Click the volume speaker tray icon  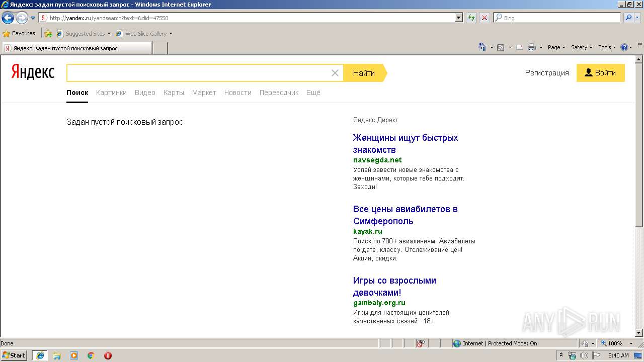pos(584,355)
